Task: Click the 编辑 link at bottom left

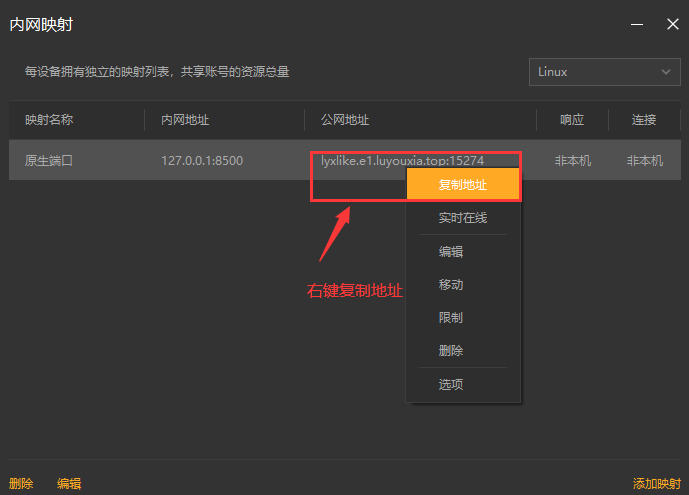Action: 69,484
